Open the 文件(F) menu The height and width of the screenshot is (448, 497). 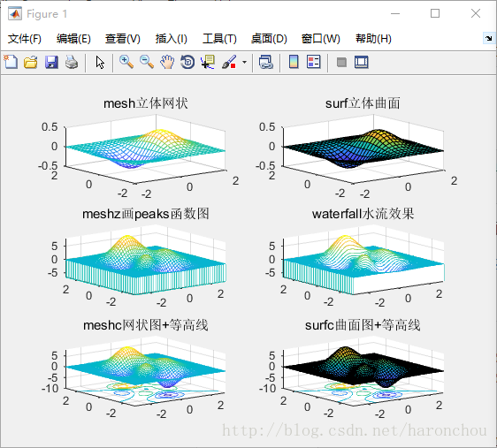point(25,39)
